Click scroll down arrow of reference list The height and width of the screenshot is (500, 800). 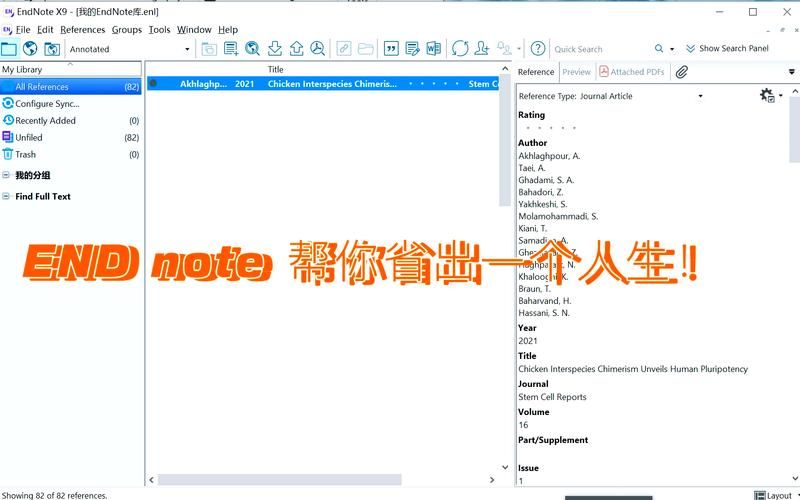tap(505, 467)
